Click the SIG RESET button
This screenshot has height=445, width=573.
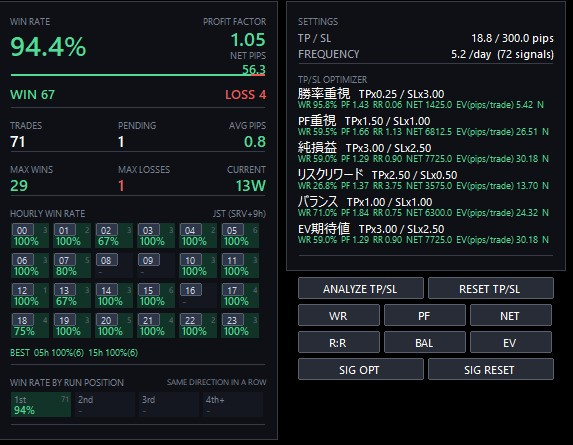coord(491,369)
